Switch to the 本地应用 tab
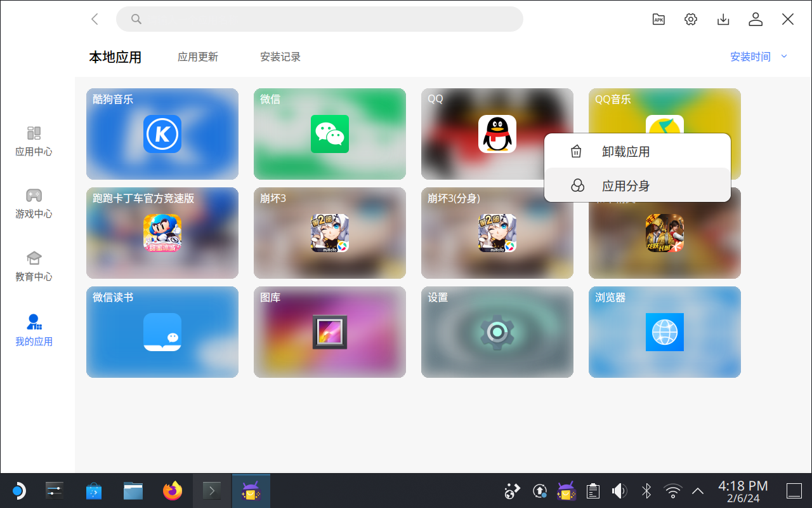The image size is (812, 508). point(115,57)
